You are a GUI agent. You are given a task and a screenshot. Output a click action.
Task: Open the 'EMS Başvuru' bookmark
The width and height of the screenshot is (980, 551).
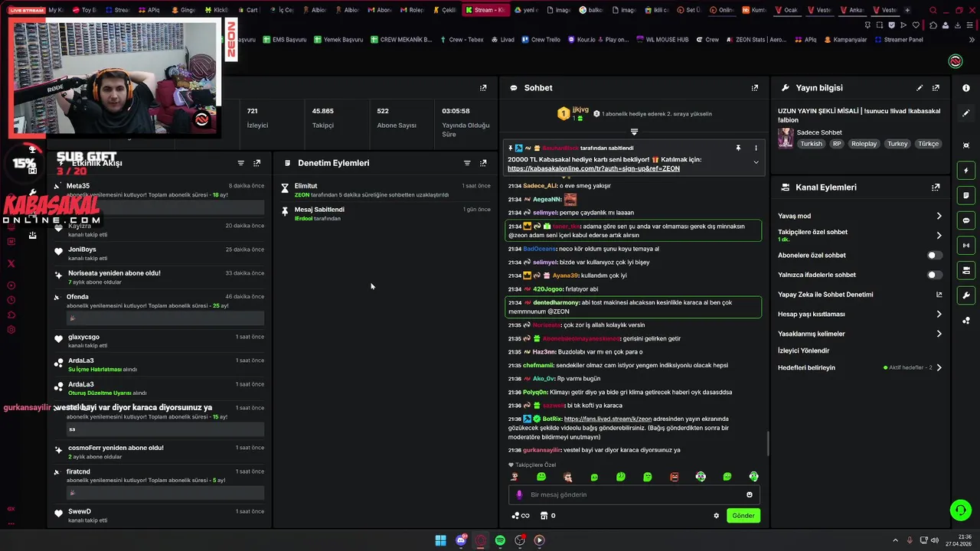click(x=284, y=40)
